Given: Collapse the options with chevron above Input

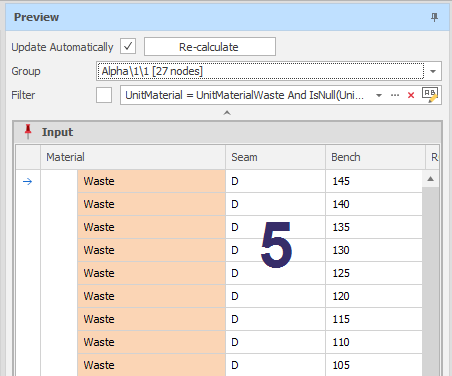Looking at the screenshot, I should click(x=227, y=113).
